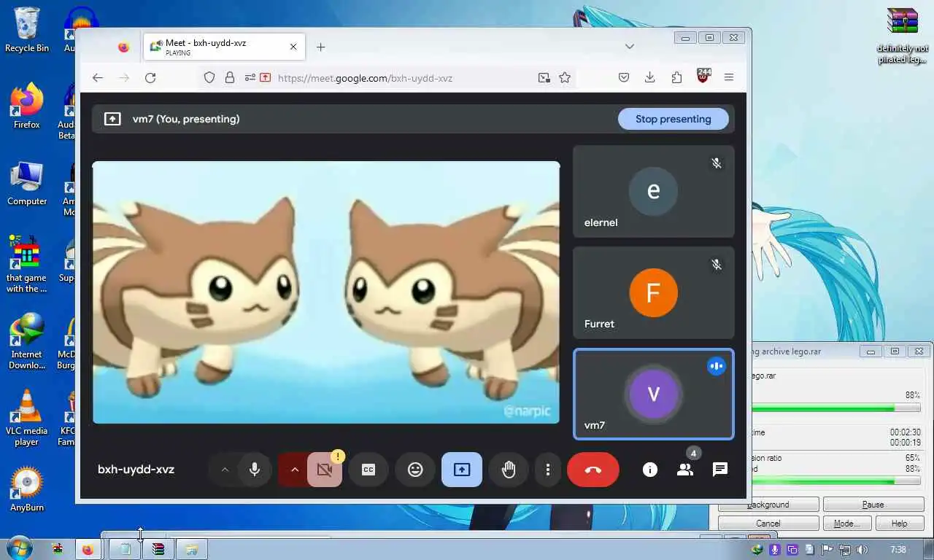Select vm7 participant tile
This screenshot has width=934, height=560.
[x=653, y=394]
